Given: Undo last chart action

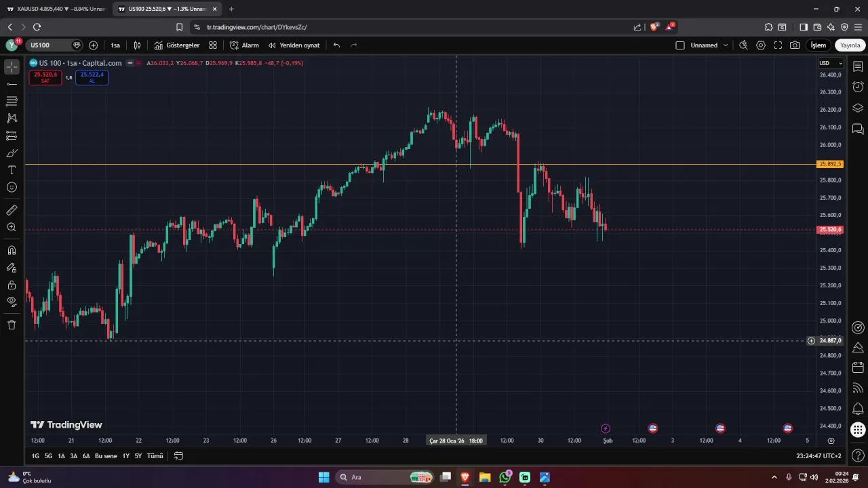Looking at the screenshot, I should pyautogui.click(x=336, y=45).
